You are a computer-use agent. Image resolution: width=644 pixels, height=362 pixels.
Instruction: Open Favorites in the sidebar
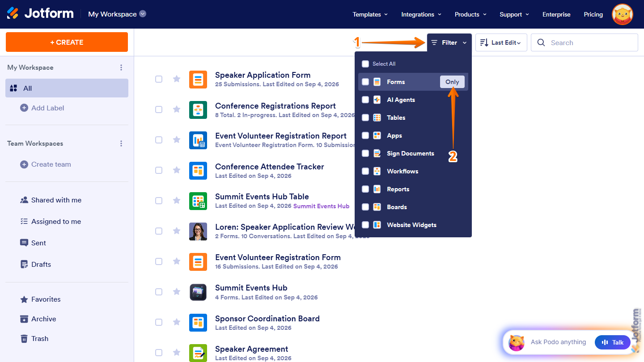pyautogui.click(x=40, y=299)
